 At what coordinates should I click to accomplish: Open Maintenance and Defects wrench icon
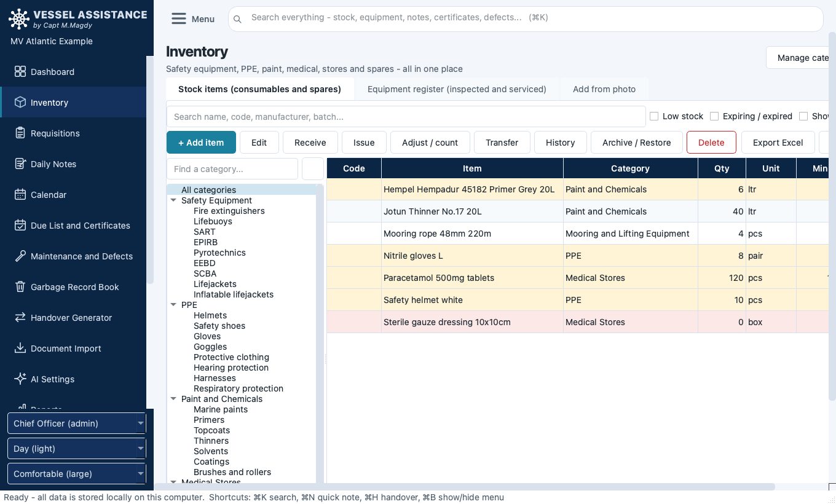[x=20, y=256]
